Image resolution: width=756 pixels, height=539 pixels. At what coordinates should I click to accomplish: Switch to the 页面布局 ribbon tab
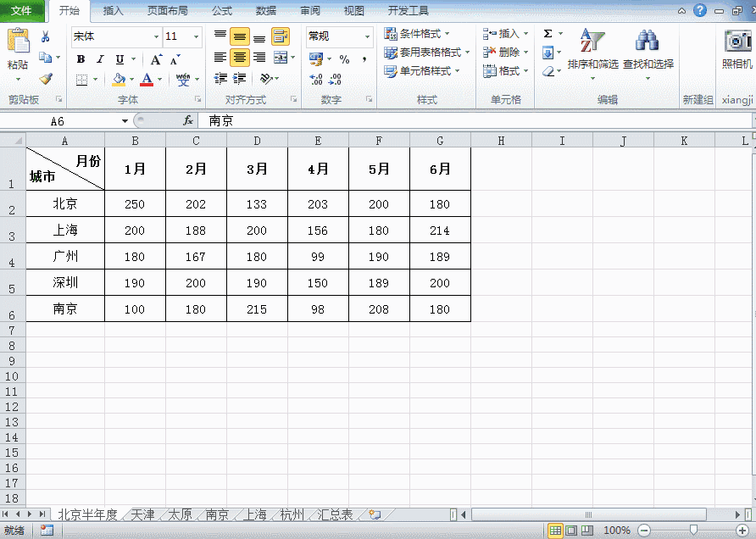(x=167, y=11)
